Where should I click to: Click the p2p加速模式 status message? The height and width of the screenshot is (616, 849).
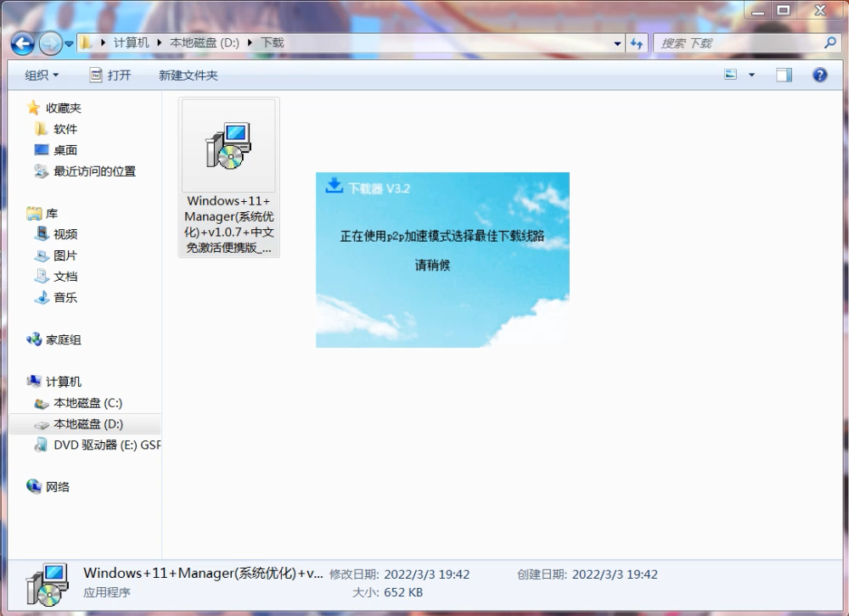click(441, 236)
